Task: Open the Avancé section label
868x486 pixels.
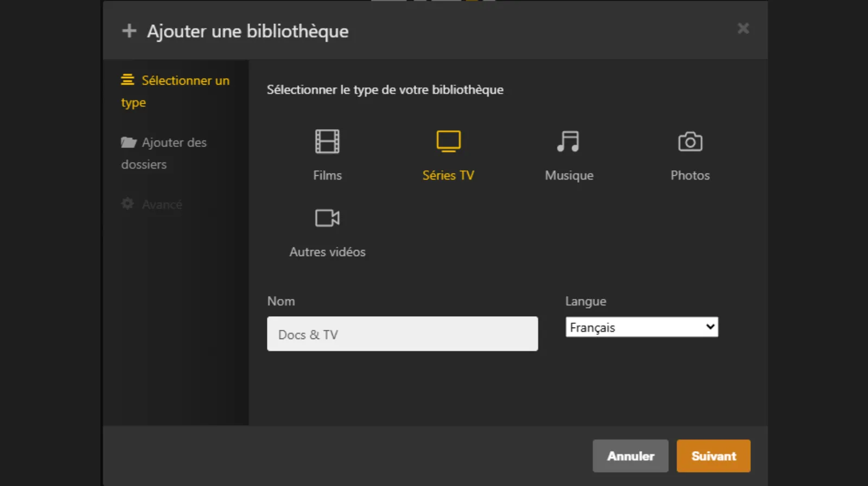Action: [x=162, y=205]
